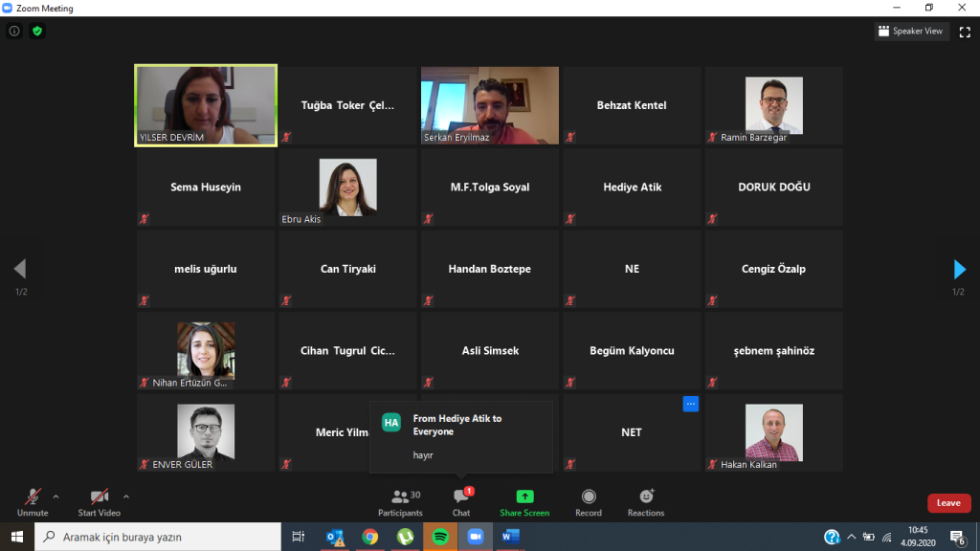Image resolution: width=980 pixels, height=551 pixels.
Task: Expand video options arrow beside Start Video
Action: pyautogui.click(x=126, y=496)
